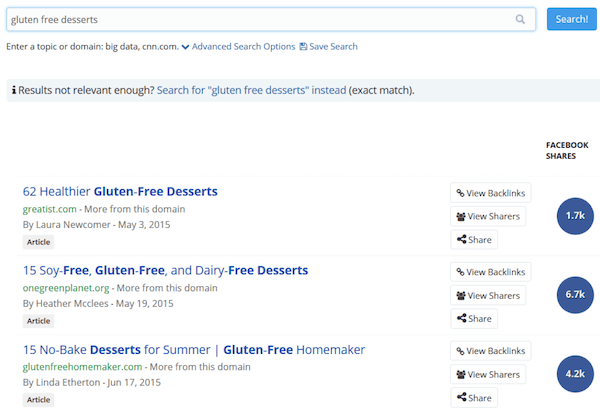Screen dimensions: 600x410
Task: Open "62 Healthier Gluten-Free Desserts" article
Action: pyautogui.click(x=120, y=191)
